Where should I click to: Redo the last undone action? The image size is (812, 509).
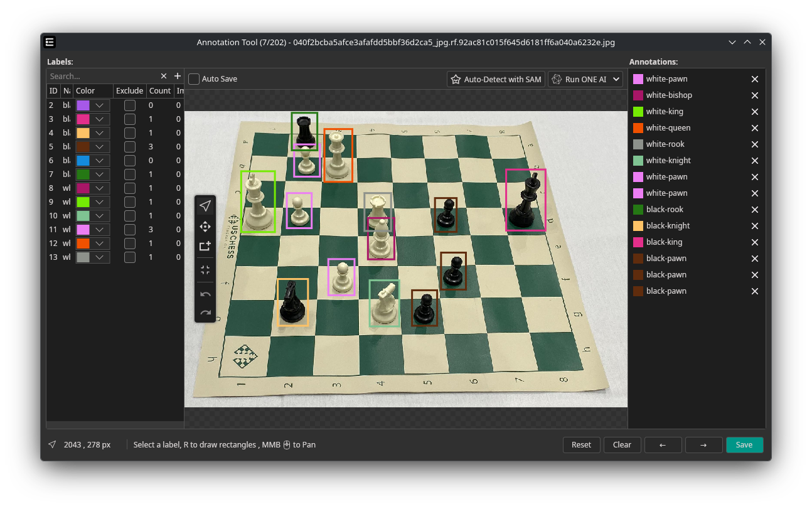205,312
